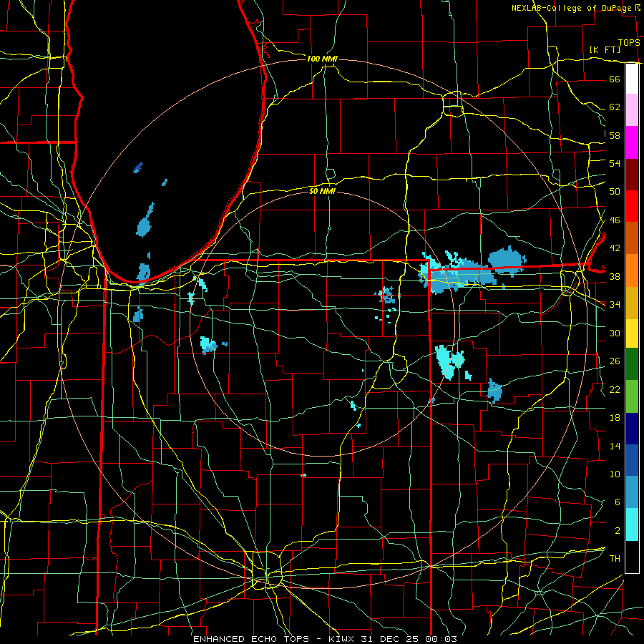644x644 pixels.
Task: Click legend value "18"
Action: [x=615, y=418]
